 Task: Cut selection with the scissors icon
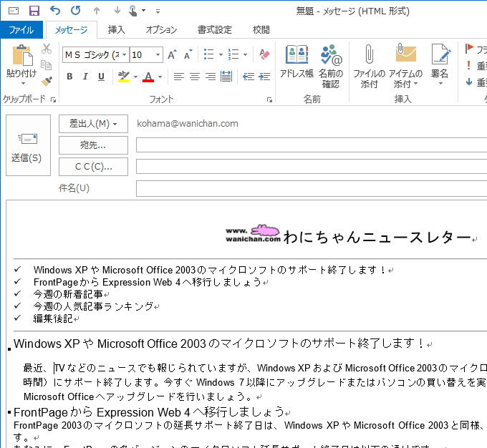(x=47, y=49)
